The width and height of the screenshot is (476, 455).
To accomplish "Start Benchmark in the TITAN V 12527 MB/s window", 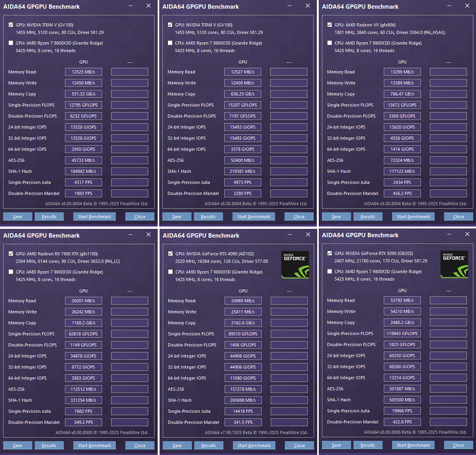I will point(254,216).
